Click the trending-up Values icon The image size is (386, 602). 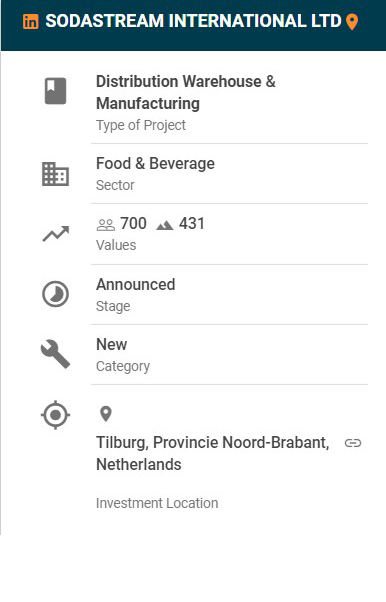pos(56,234)
